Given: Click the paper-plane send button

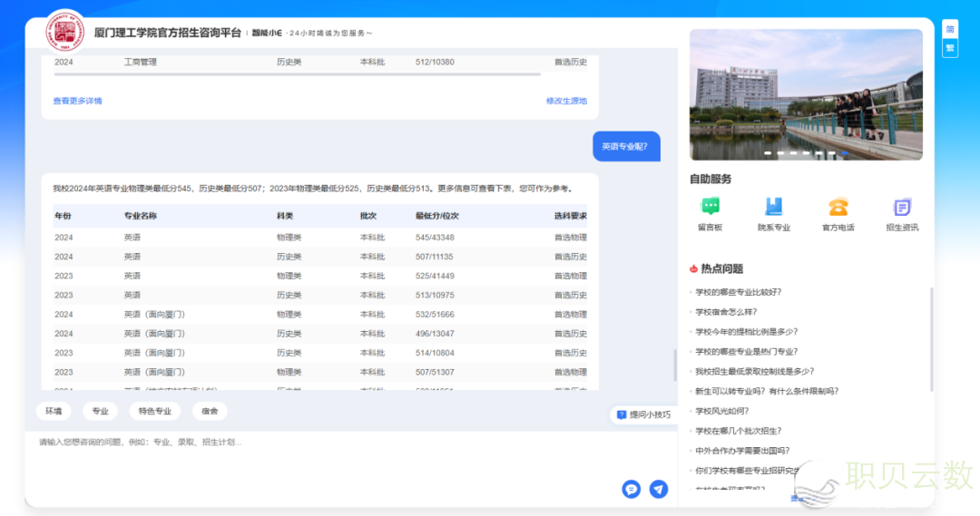Looking at the screenshot, I should 658,489.
